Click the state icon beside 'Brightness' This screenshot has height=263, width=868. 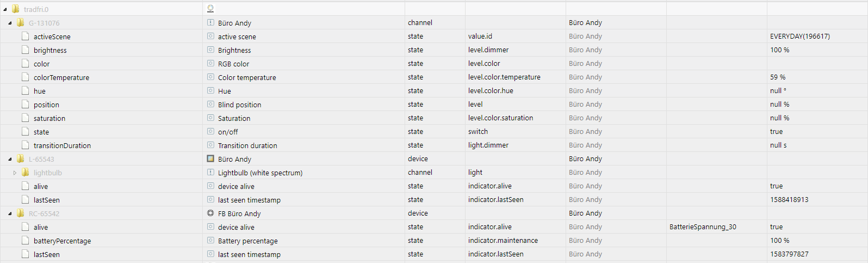pos(210,50)
